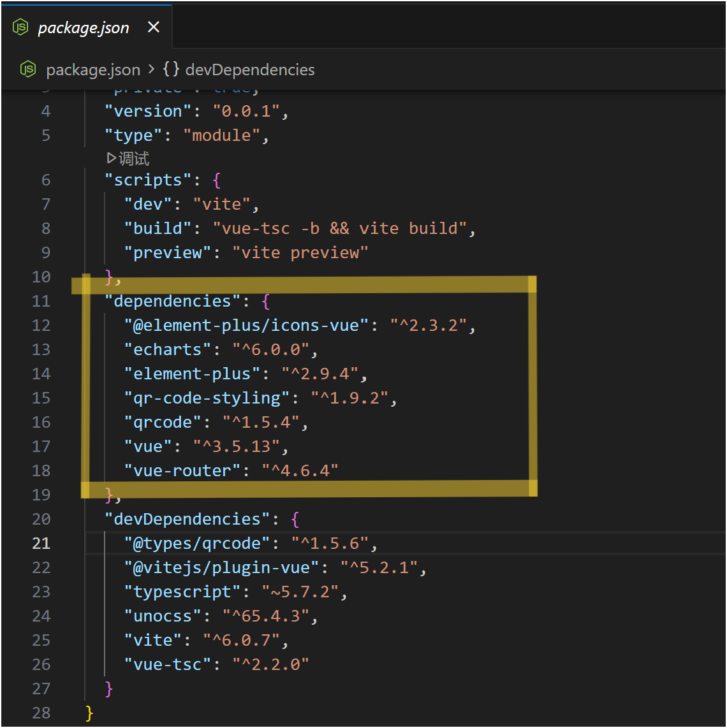Click the "element-plus" dependency name

192,374
